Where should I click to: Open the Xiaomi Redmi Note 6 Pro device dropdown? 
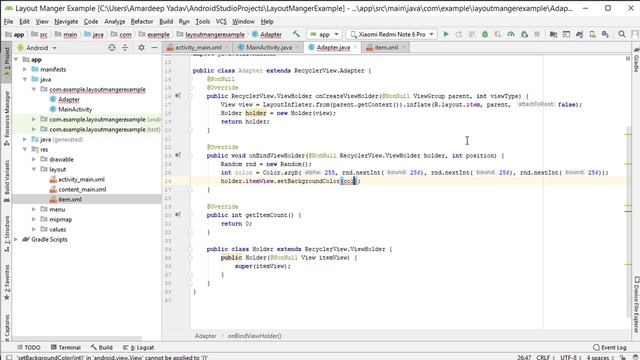391,34
